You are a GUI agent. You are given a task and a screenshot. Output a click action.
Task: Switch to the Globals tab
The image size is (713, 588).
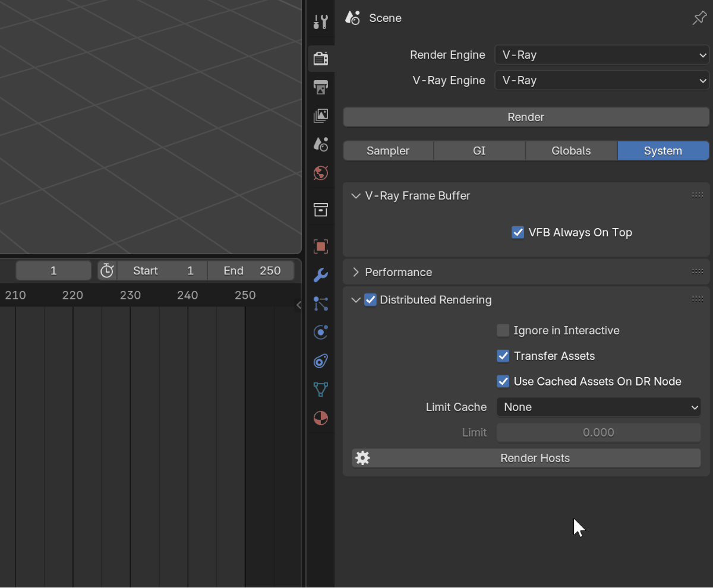coord(571,151)
